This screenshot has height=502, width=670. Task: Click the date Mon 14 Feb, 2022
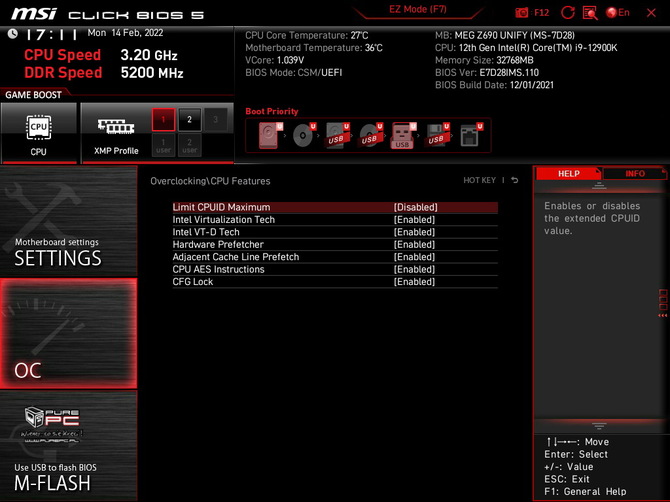pos(125,33)
